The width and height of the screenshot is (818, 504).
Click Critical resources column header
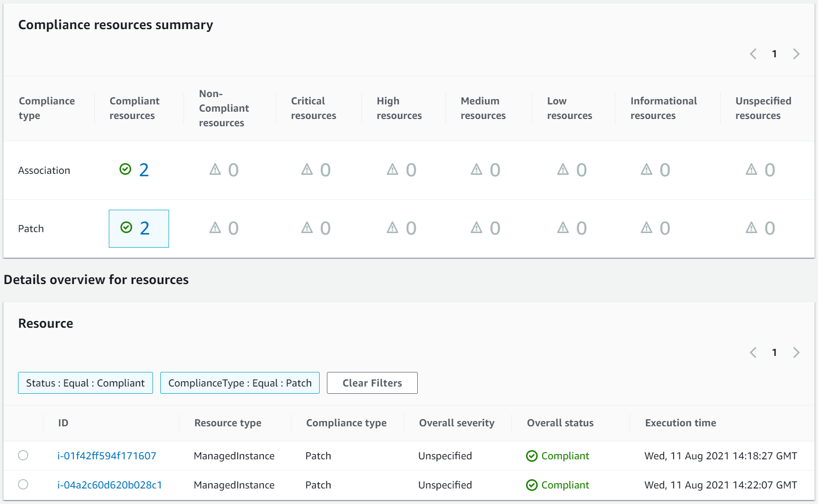(313, 108)
